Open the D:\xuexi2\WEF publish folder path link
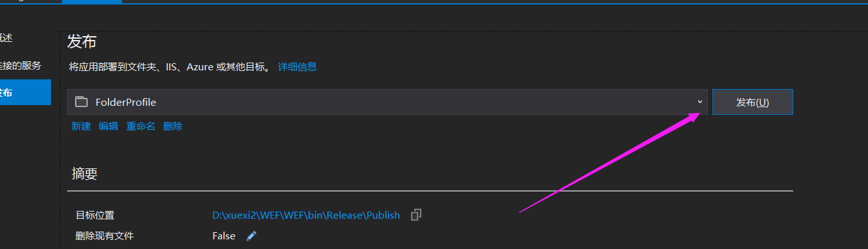The image size is (868, 249). coord(306,215)
